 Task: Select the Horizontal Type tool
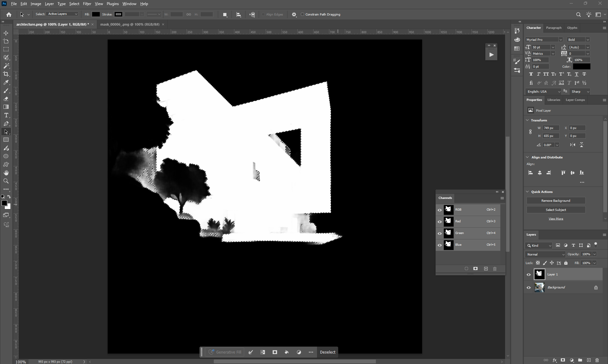6,115
